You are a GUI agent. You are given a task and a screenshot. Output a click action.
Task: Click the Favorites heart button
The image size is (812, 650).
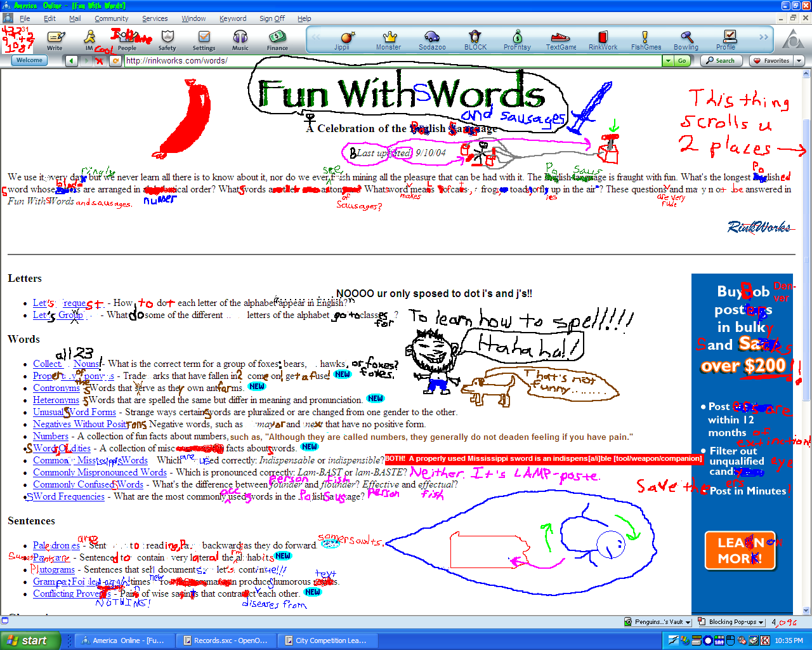[x=771, y=61]
